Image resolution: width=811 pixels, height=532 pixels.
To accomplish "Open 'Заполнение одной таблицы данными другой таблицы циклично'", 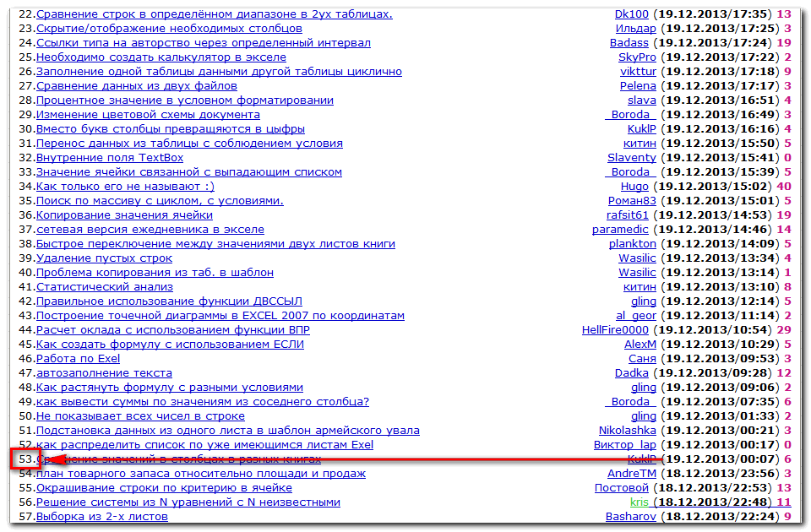I will (219, 72).
